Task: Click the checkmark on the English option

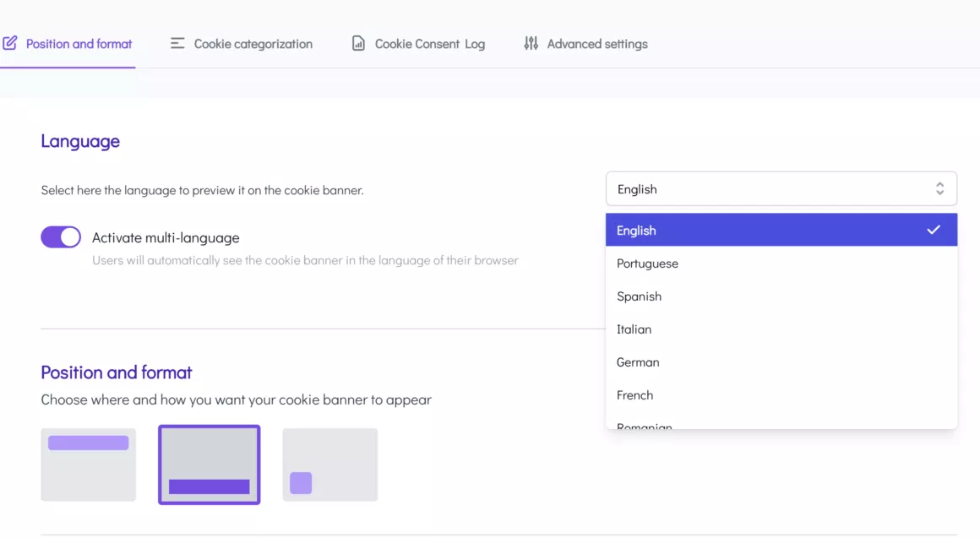Action: click(934, 230)
